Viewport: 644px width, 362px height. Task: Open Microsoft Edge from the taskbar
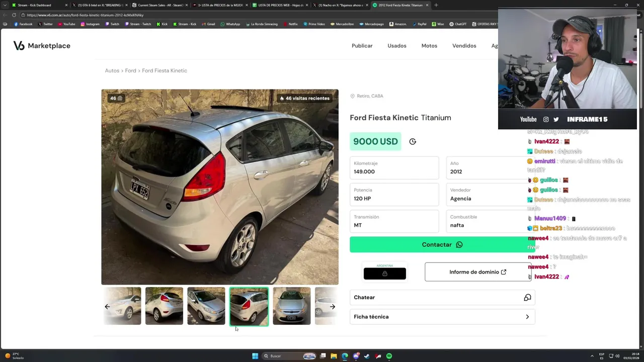pyautogui.click(x=345, y=356)
